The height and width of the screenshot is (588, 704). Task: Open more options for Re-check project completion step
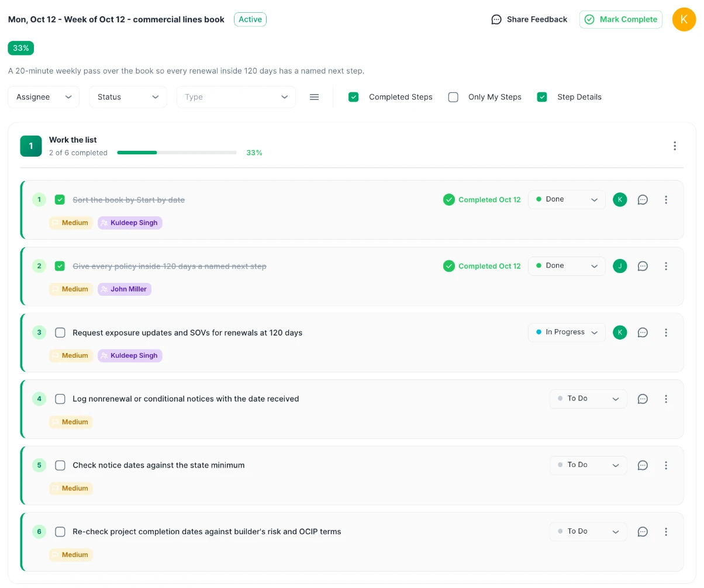(666, 532)
